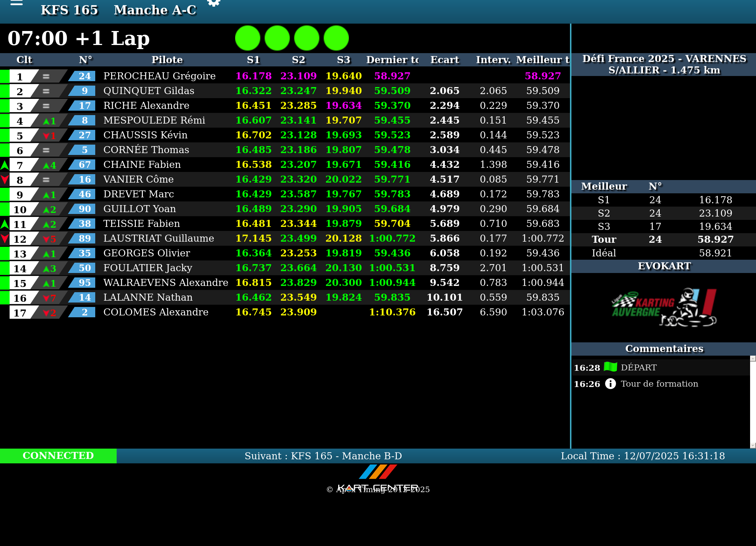Viewport: 756px width, 546px height.
Task: Open the hamburger menu icon
Action: 17,3
